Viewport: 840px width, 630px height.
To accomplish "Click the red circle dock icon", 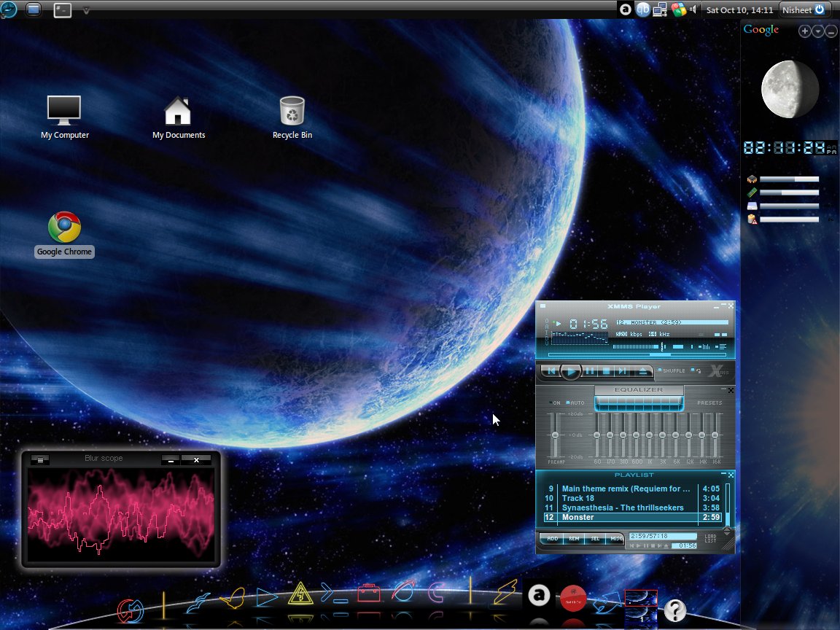I will (573, 599).
